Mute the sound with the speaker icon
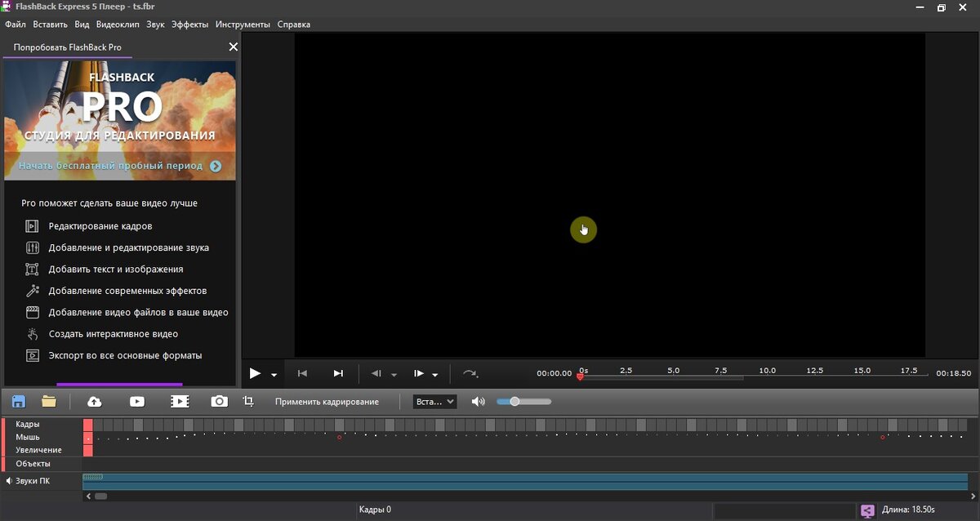Screen dimensions: 980x521 pos(479,402)
